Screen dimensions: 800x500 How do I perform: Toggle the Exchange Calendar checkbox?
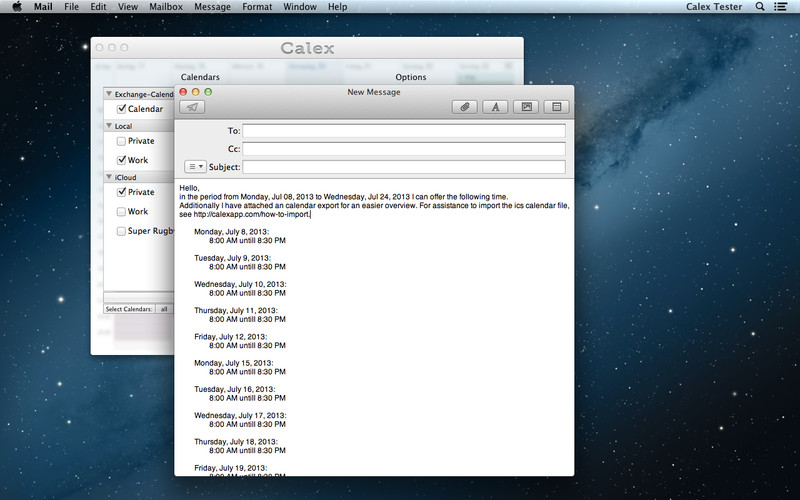pyautogui.click(x=121, y=109)
